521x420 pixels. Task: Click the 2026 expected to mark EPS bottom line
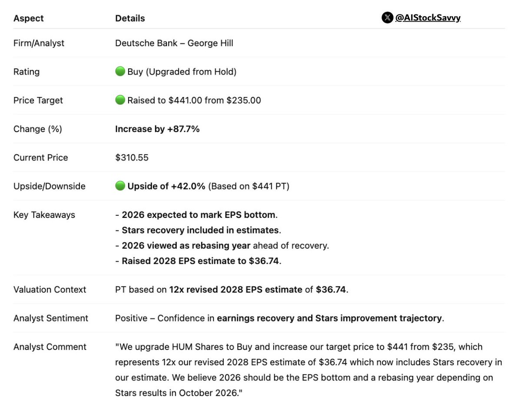pos(196,215)
